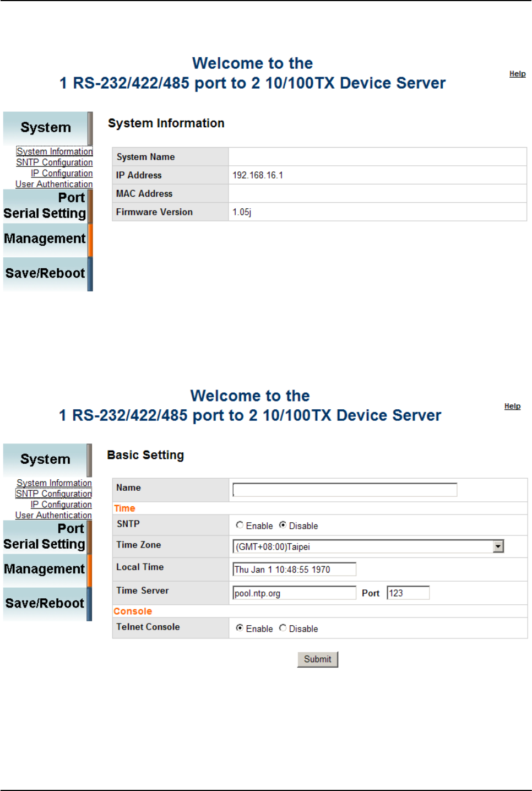Click the System Information heading
This screenshot has width=532, height=791.
click(x=166, y=123)
